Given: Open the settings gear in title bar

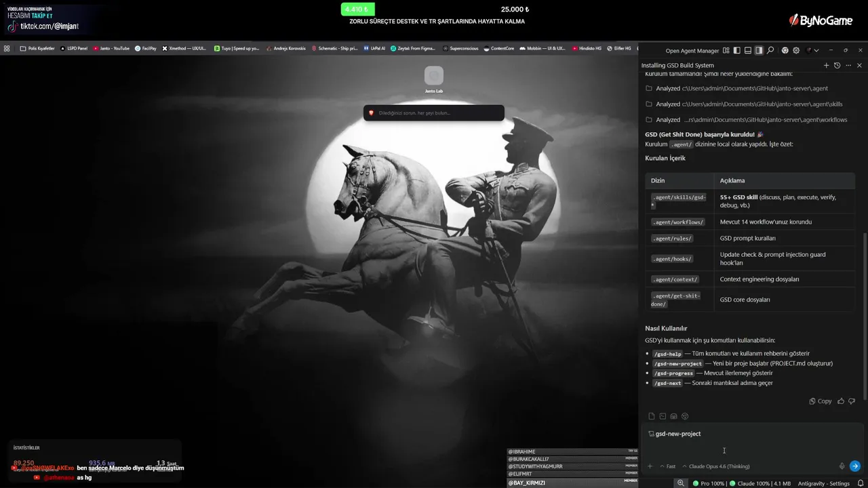Looking at the screenshot, I should 796,51.
